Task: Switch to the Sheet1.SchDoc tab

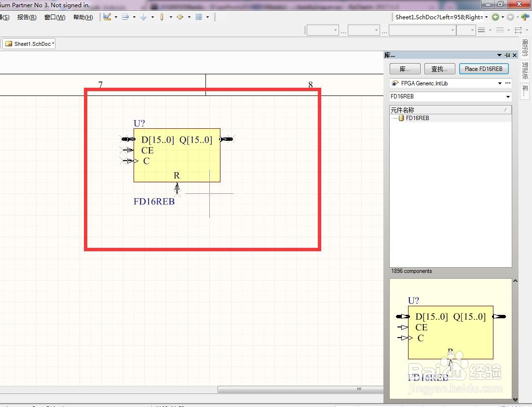Action: coord(29,44)
